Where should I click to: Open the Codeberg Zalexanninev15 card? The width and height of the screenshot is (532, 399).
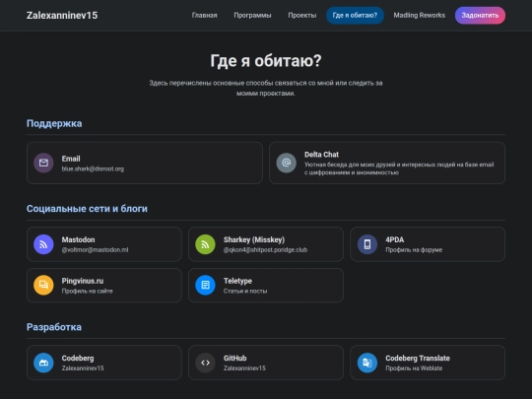(x=104, y=363)
